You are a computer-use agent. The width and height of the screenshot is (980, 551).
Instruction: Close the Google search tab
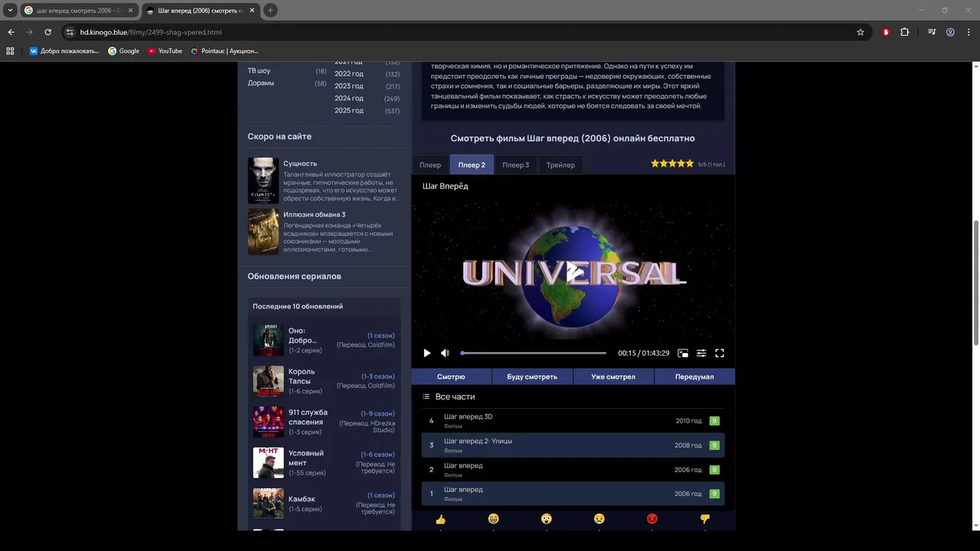coord(130,11)
